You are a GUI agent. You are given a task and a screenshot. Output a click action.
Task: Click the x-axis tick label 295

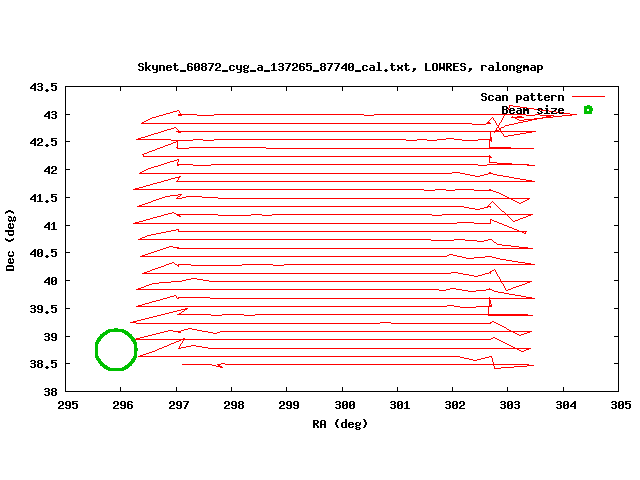(68, 405)
